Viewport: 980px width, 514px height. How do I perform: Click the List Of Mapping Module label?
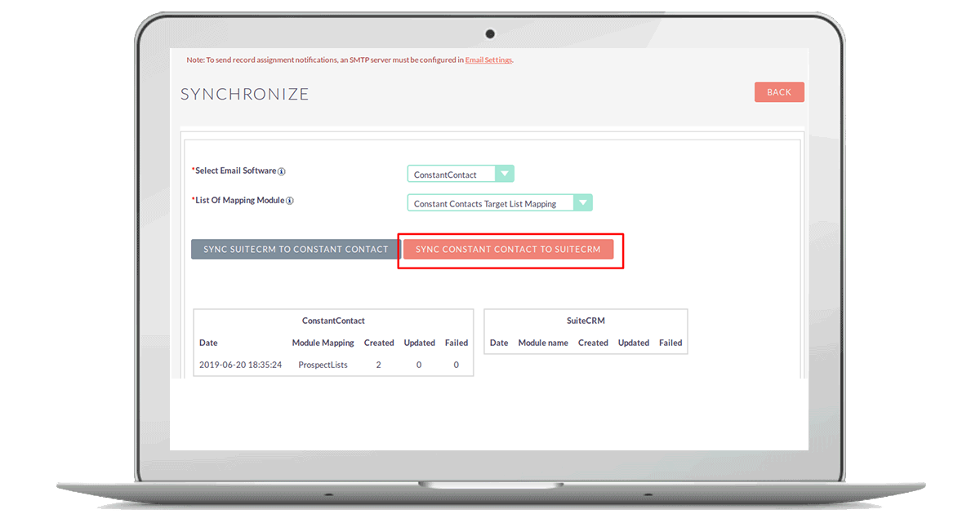238,201
